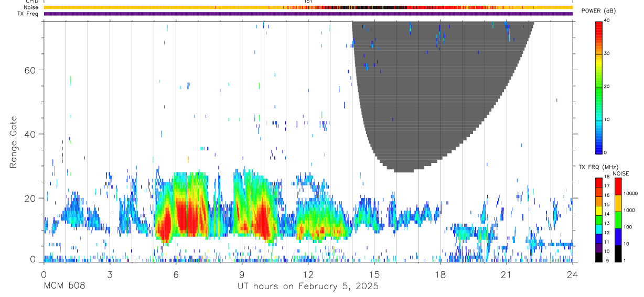Click the "TX Freq" row label at top left
Viewport: 644px width, 297px height.
(29, 14)
